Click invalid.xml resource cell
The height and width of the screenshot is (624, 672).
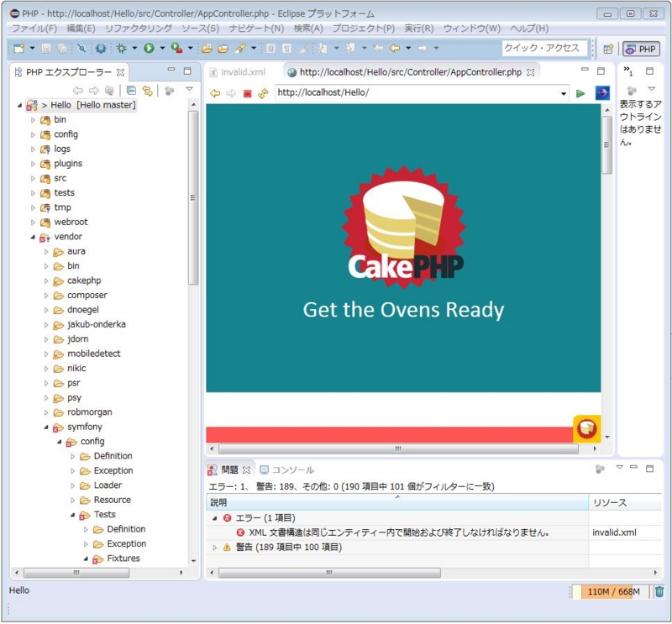point(614,533)
